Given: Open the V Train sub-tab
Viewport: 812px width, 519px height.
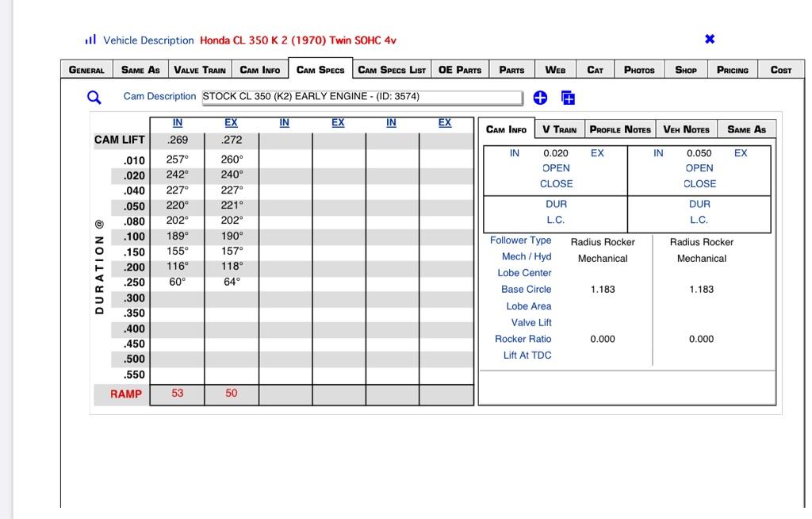Looking at the screenshot, I should pyautogui.click(x=559, y=129).
